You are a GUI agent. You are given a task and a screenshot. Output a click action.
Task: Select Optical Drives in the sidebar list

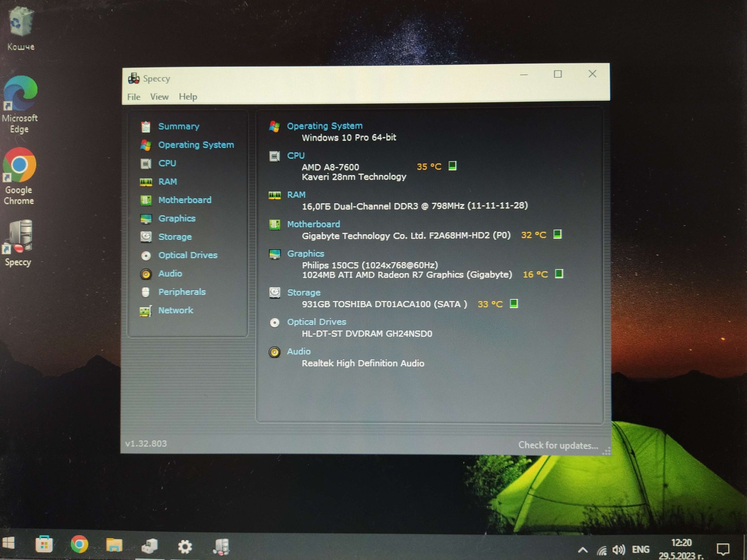coord(187,255)
